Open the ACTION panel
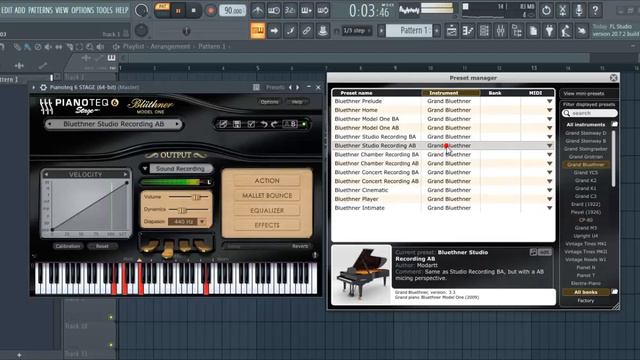 [x=267, y=180]
